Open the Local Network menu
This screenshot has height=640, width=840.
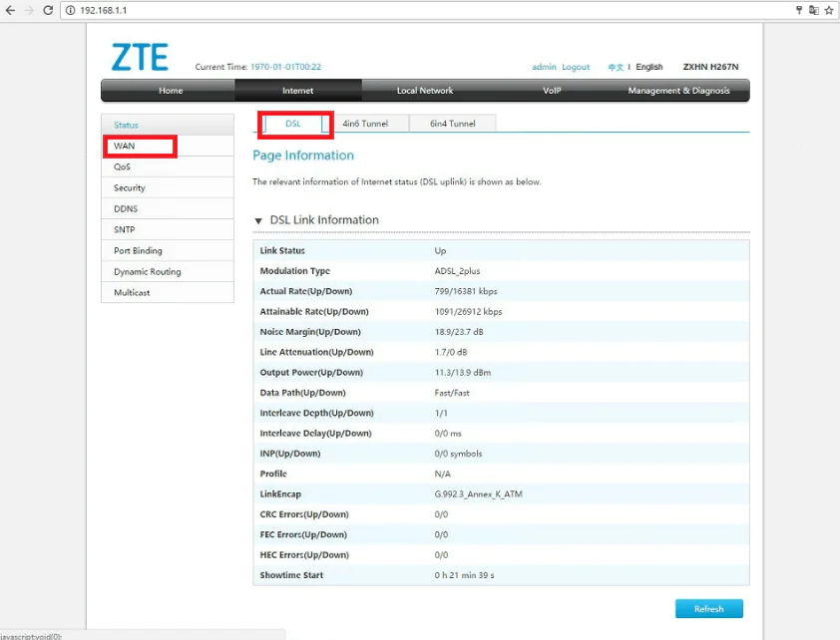(425, 91)
